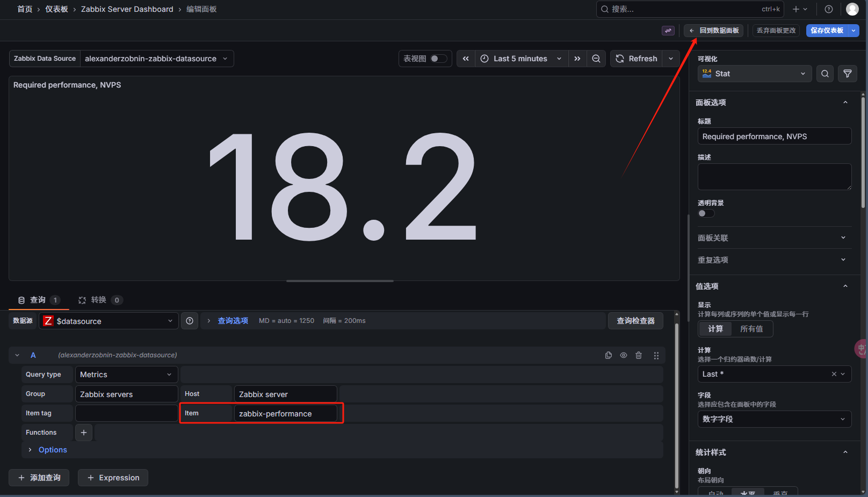This screenshot has width=868, height=497.
Task: Shift time range forward with double-right arrows
Action: click(x=577, y=59)
